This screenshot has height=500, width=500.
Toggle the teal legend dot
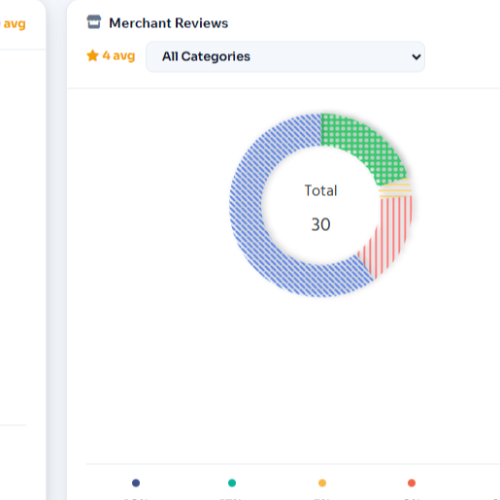coord(232,483)
